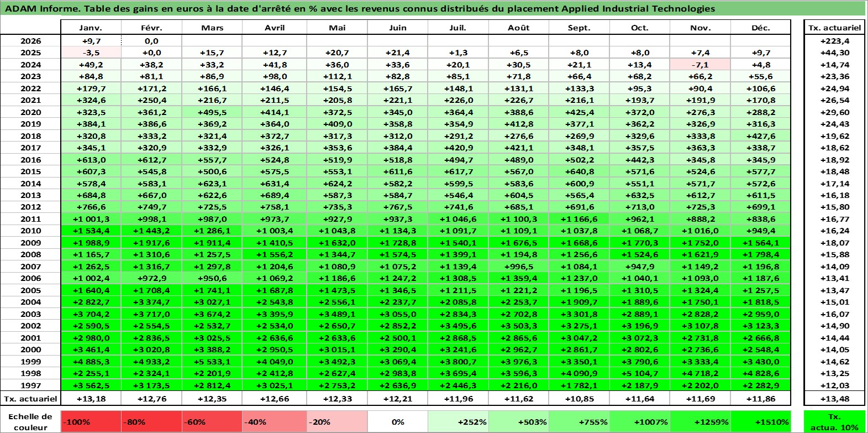This screenshot has height=433, width=868.
Task: Select the '+1 798,4' cell in 2008
Action: pos(761,254)
